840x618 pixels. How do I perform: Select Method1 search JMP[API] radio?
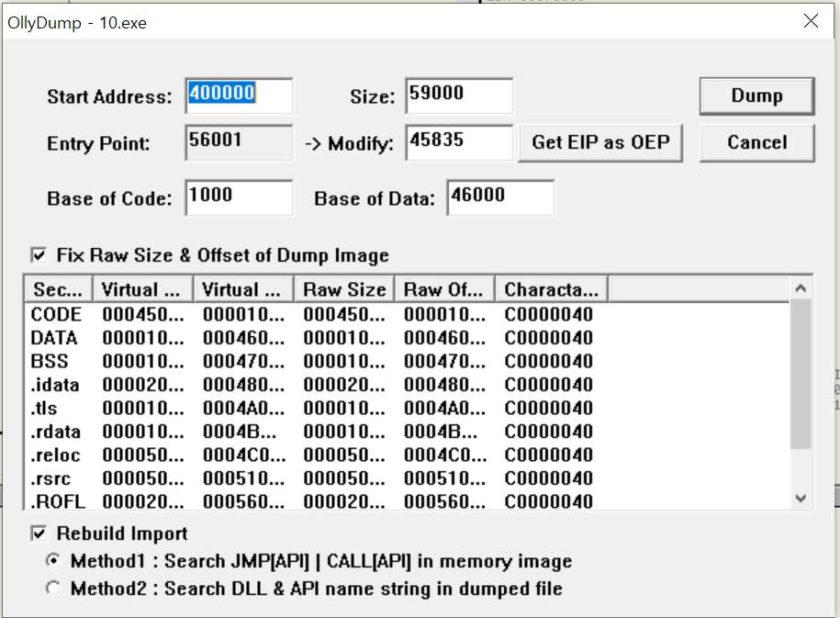tap(53, 561)
